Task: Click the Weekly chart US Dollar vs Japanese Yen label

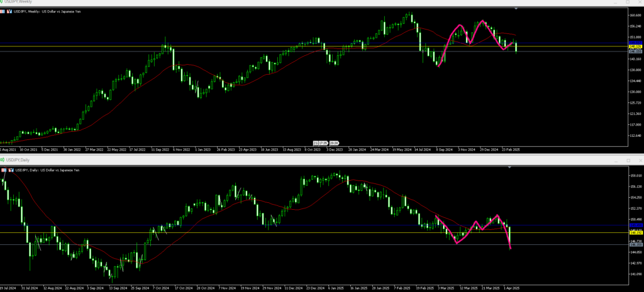Action: 61,11
